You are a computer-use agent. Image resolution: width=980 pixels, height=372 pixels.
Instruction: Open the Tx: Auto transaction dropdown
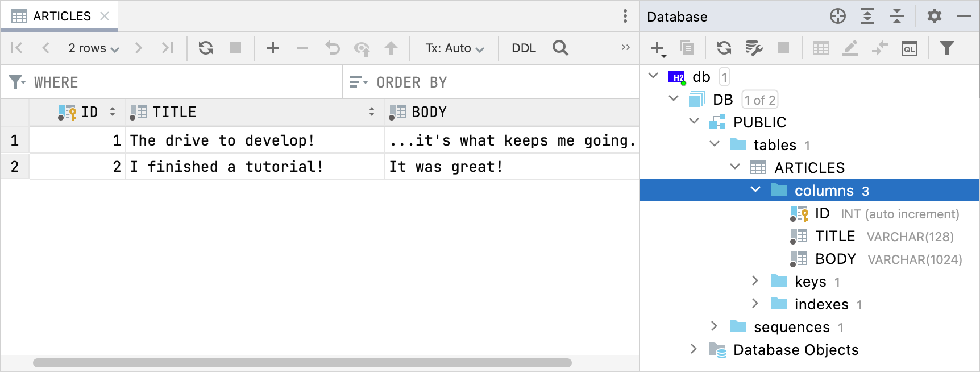pos(455,48)
